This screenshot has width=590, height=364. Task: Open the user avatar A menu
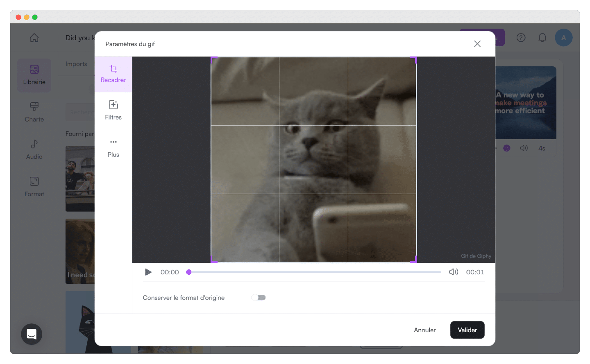[x=564, y=38]
